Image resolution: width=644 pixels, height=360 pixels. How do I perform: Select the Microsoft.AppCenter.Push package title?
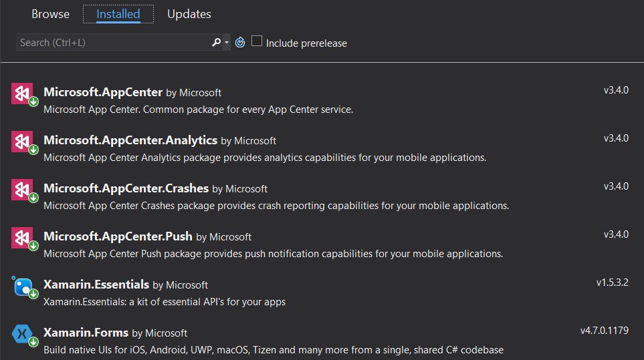[118, 236]
